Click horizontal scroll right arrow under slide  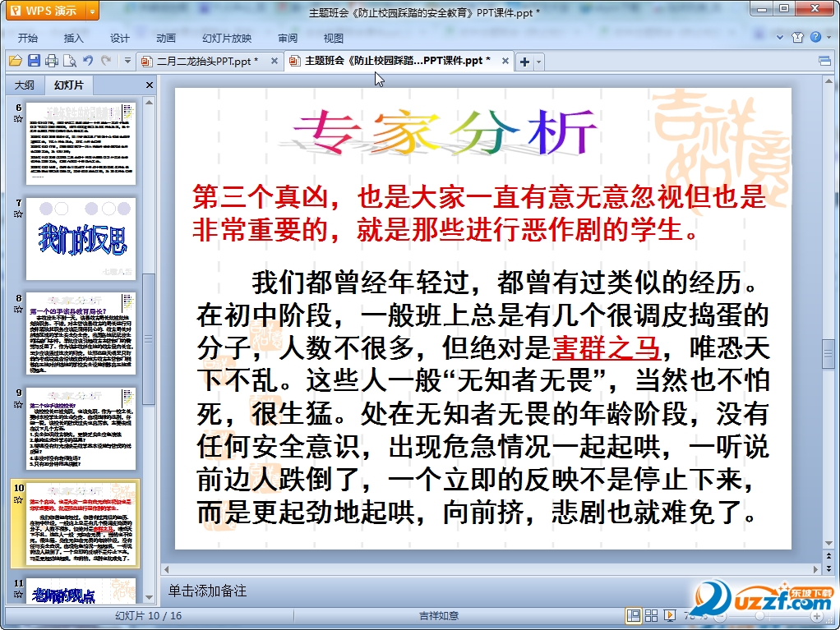815,569
